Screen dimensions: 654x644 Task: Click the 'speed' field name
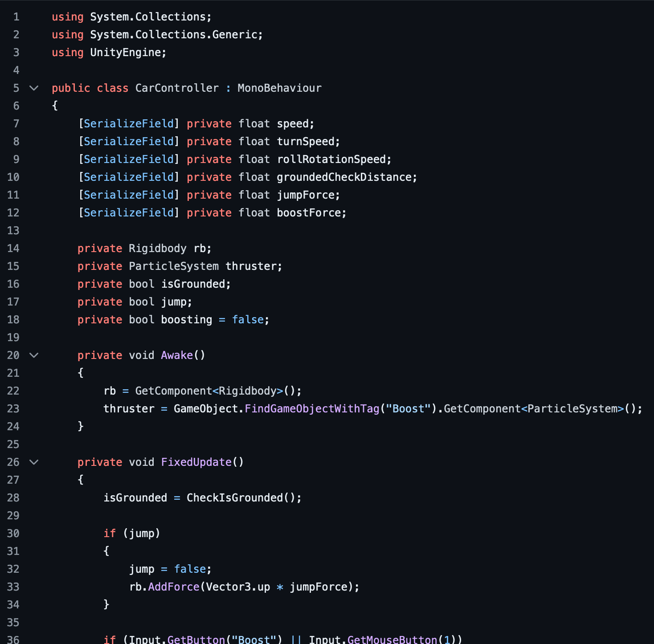tap(293, 124)
